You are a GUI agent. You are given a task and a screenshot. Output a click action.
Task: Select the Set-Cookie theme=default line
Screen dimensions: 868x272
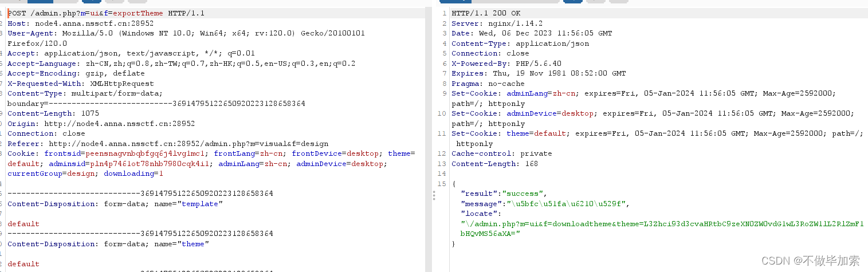(658, 133)
